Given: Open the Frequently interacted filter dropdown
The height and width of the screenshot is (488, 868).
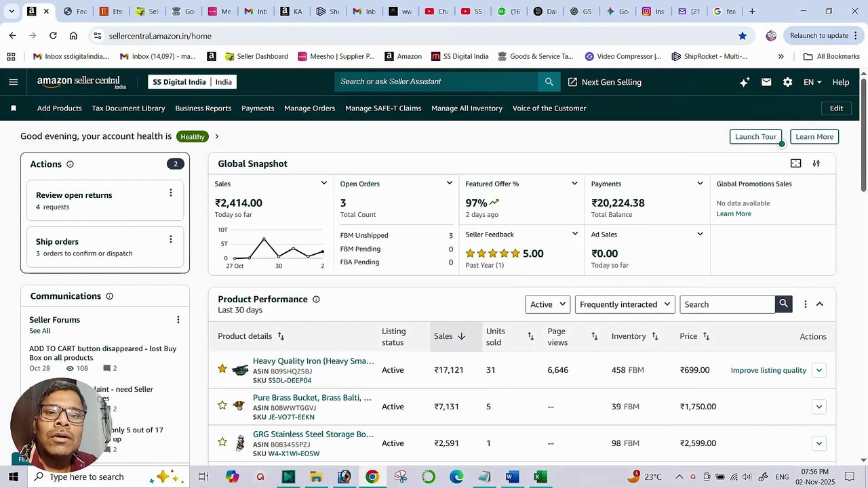Looking at the screenshot, I should coord(625,304).
